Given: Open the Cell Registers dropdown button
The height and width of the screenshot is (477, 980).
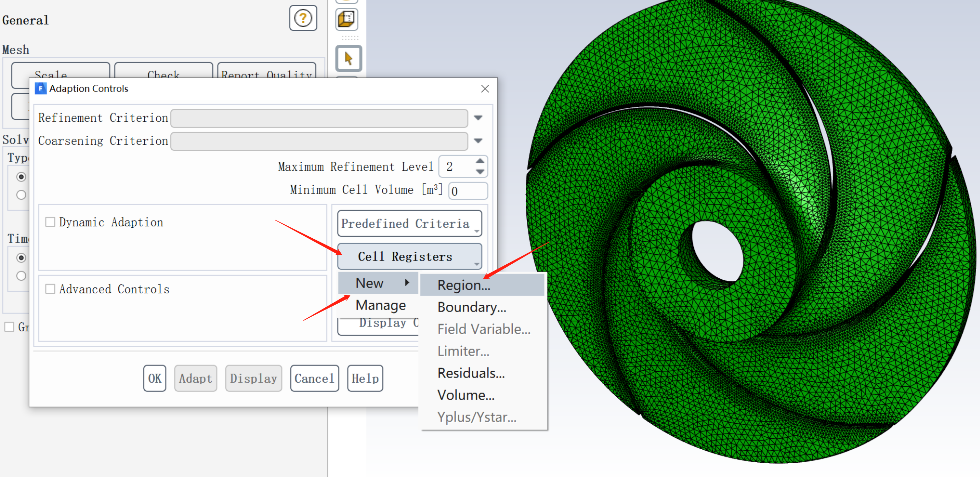Looking at the screenshot, I should 409,257.
